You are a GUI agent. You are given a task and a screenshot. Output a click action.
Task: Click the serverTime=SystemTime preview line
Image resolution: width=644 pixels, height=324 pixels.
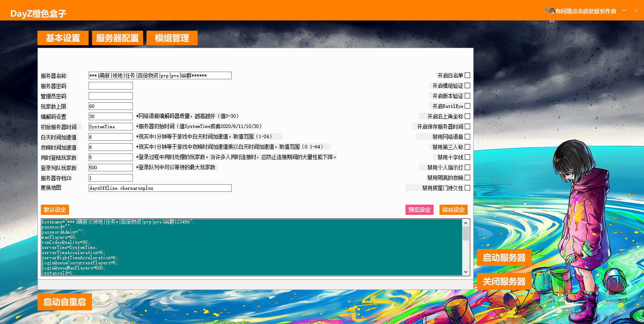(69, 247)
